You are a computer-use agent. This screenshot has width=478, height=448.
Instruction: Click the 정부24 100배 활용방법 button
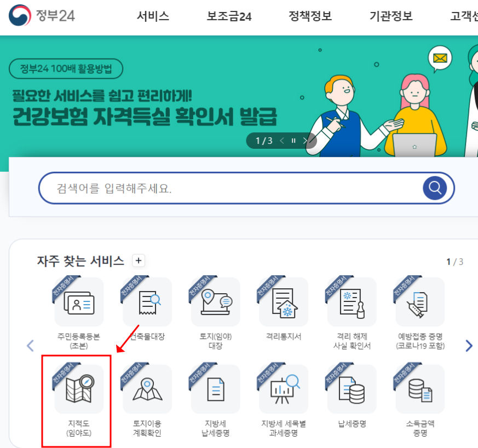point(66,68)
